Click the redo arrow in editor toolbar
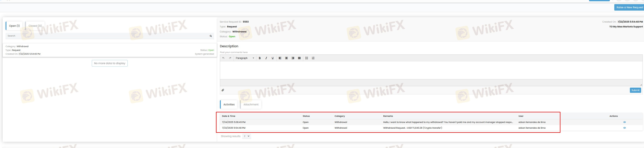The height and width of the screenshot is (148, 644). 230,58
